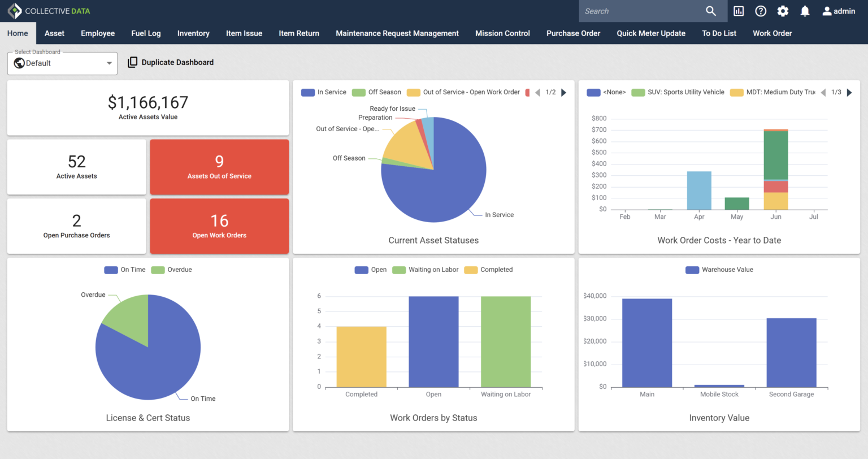Open the settings gear icon
The height and width of the screenshot is (459, 868).
(x=783, y=11)
